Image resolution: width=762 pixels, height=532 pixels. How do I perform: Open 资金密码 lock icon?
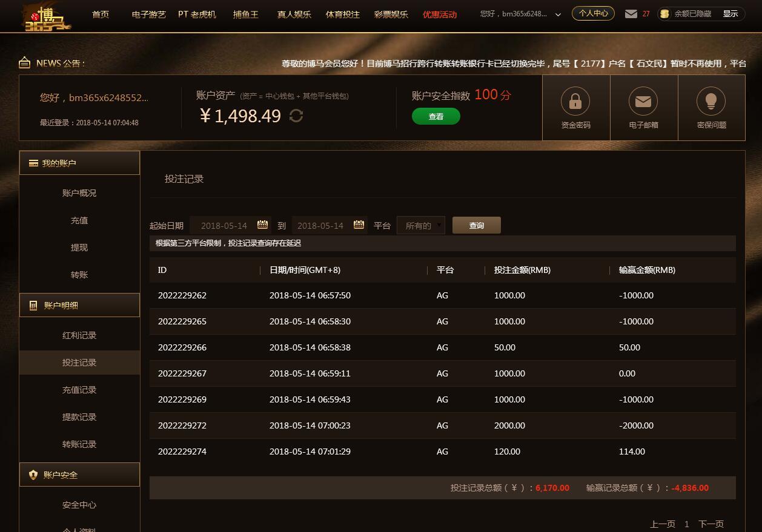(575, 101)
